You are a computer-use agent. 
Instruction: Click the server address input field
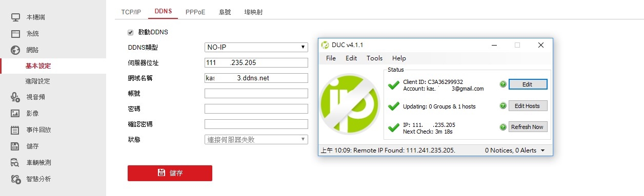click(x=256, y=62)
